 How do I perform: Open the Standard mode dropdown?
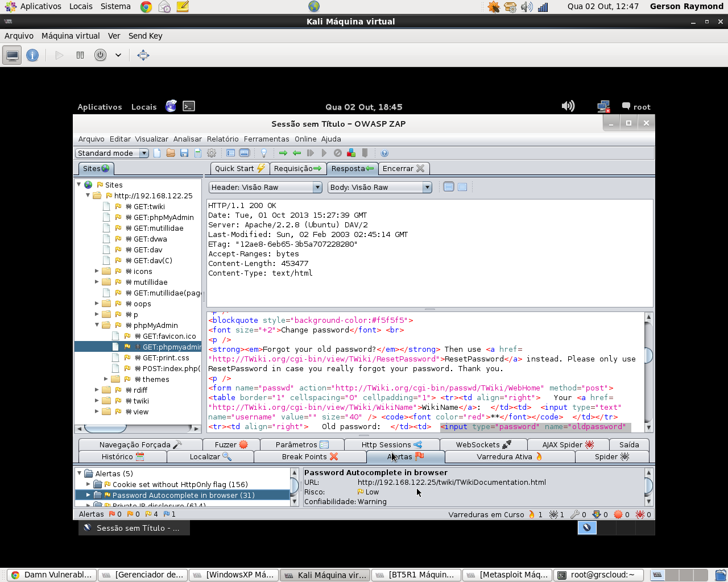[x=112, y=153]
